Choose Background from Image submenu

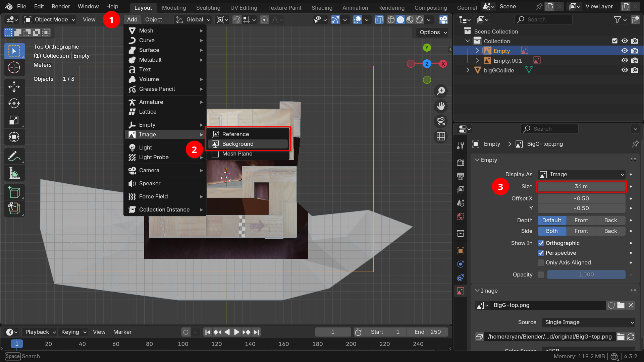pos(238,144)
